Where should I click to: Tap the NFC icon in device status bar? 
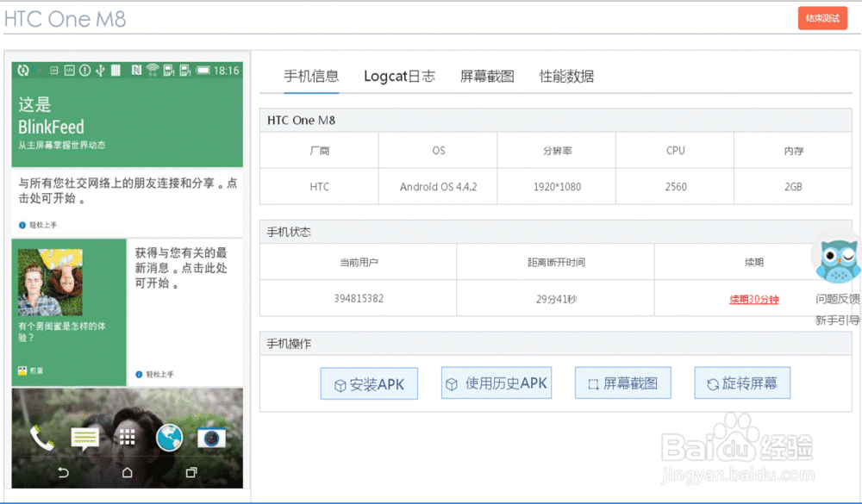tap(136, 70)
